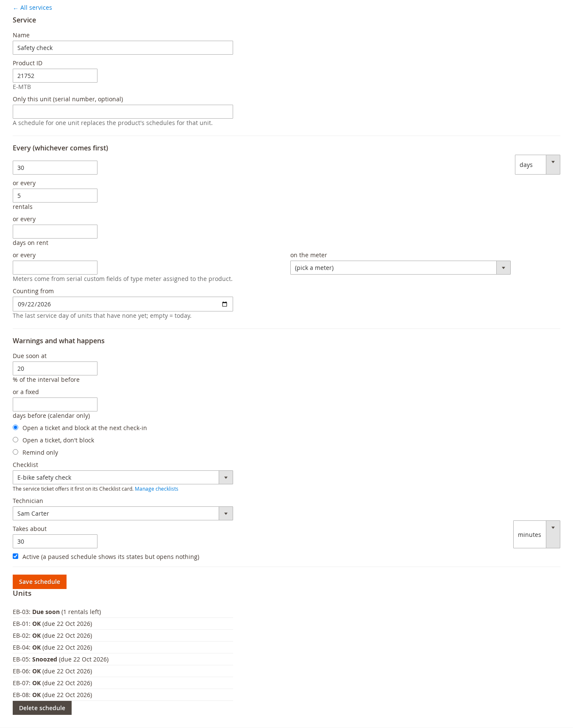
Task: Click the E-MTB product name hint
Action: tap(22, 87)
